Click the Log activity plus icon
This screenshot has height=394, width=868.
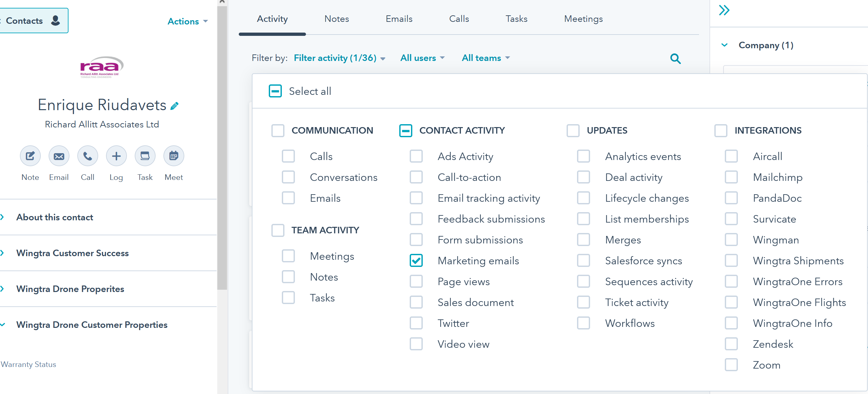point(116,156)
